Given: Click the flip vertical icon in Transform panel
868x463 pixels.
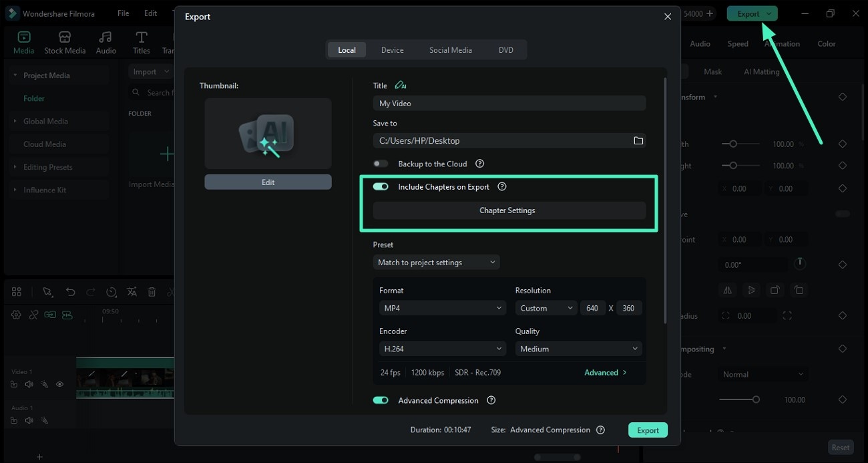Looking at the screenshot, I should click(752, 290).
